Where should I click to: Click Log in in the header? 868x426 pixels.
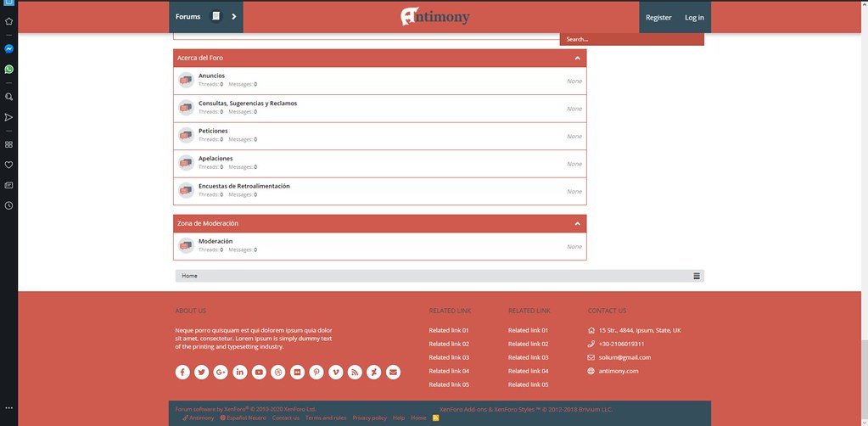pyautogui.click(x=694, y=17)
